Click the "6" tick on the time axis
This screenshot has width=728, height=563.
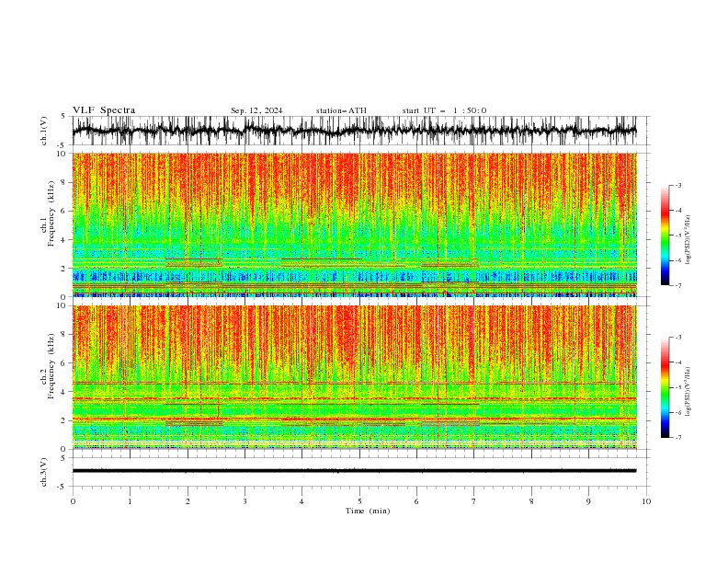point(416,501)
